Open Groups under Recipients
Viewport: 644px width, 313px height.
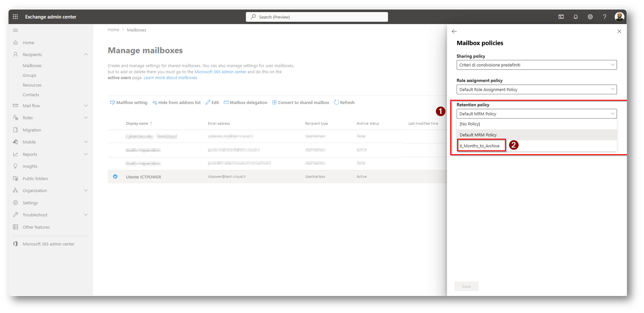(30, 75)
